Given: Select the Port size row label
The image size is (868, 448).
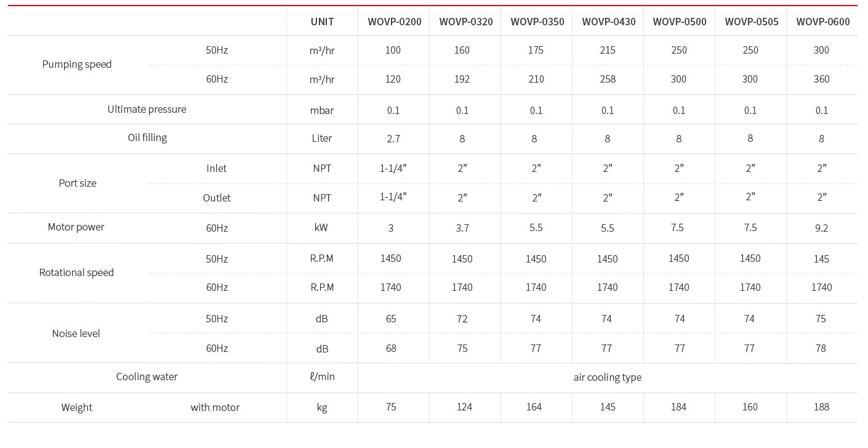Looking at the screenshot, I should point(78,183).
